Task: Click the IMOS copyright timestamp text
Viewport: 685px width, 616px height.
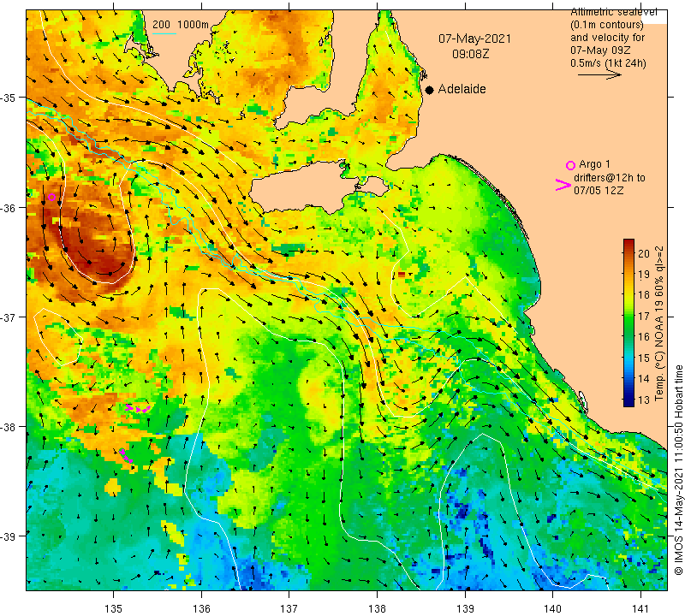Action: (678, 470)
